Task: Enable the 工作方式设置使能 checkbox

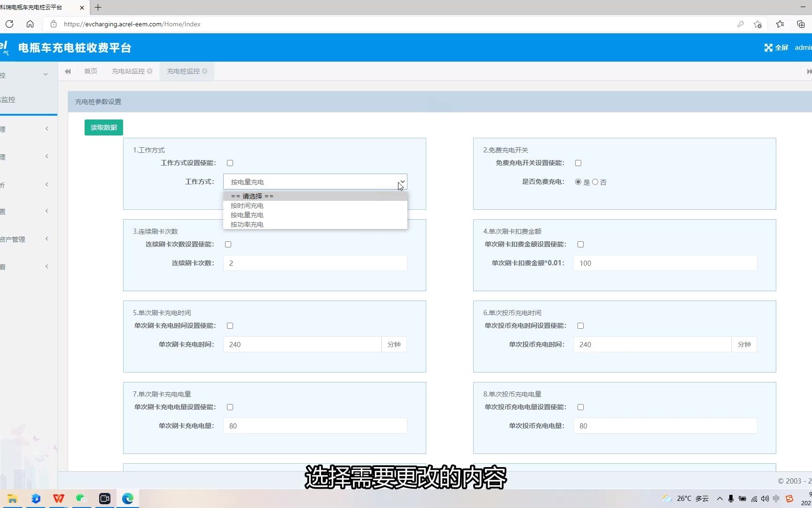Action: [x=230, y=163]
